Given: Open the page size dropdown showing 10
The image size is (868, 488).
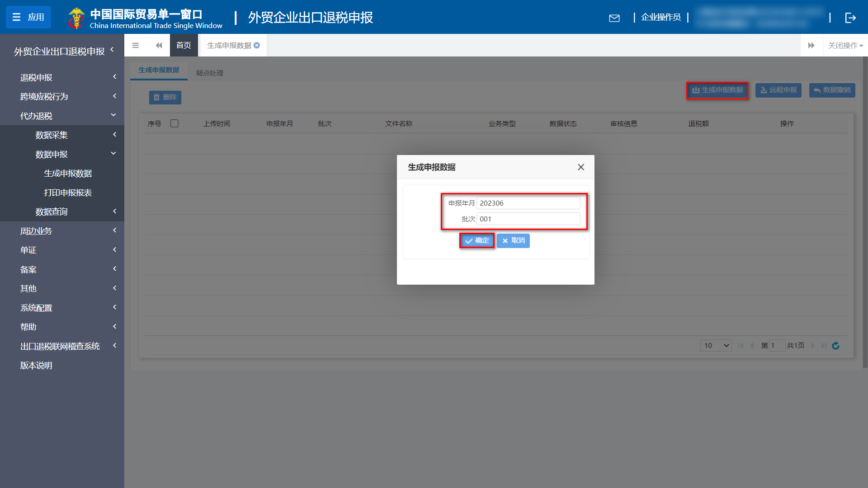Looking at the screenshot, I should [716, 345].
